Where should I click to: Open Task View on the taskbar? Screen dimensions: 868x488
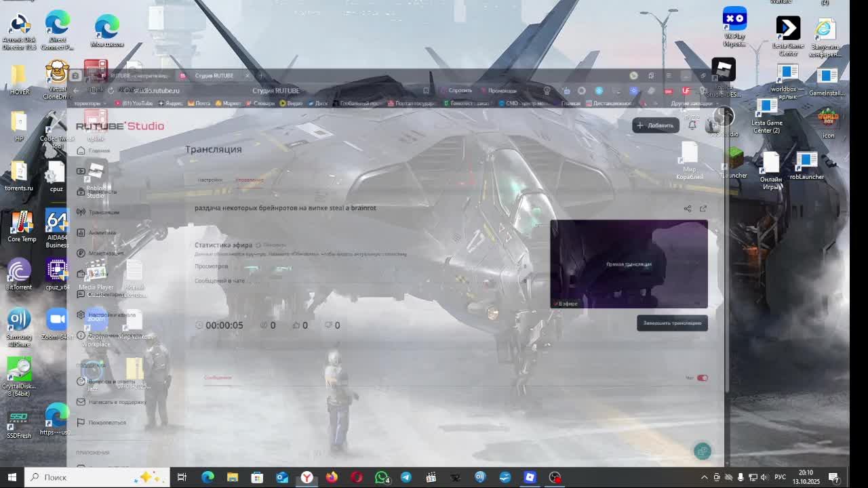(182, 477)
